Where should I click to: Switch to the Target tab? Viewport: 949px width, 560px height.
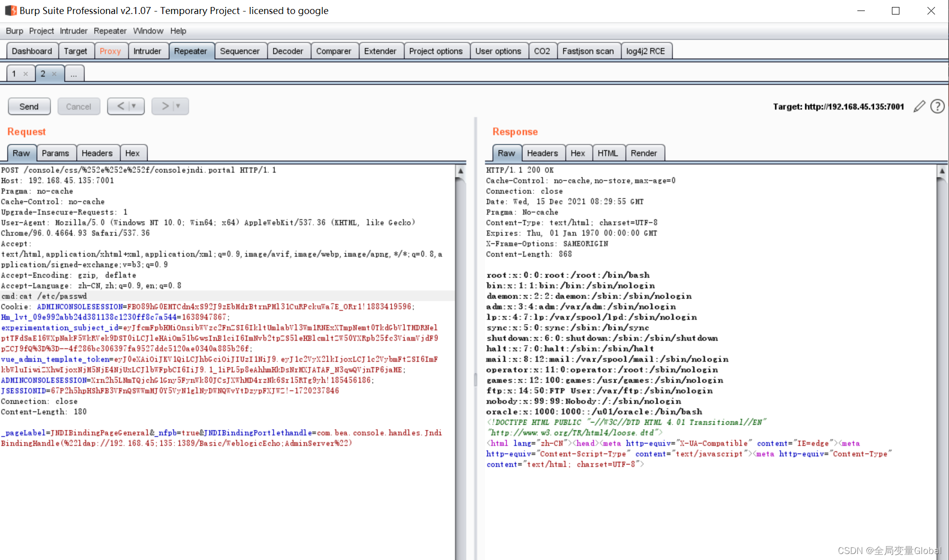coord(76,51)
